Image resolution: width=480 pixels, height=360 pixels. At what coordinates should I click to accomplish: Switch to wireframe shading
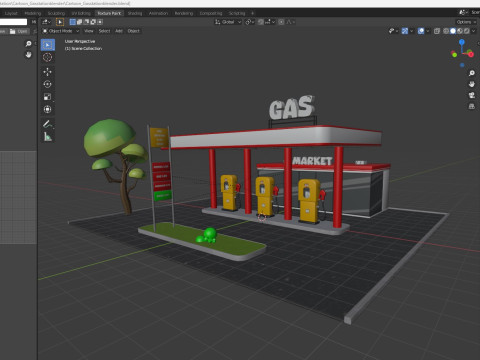446,31
